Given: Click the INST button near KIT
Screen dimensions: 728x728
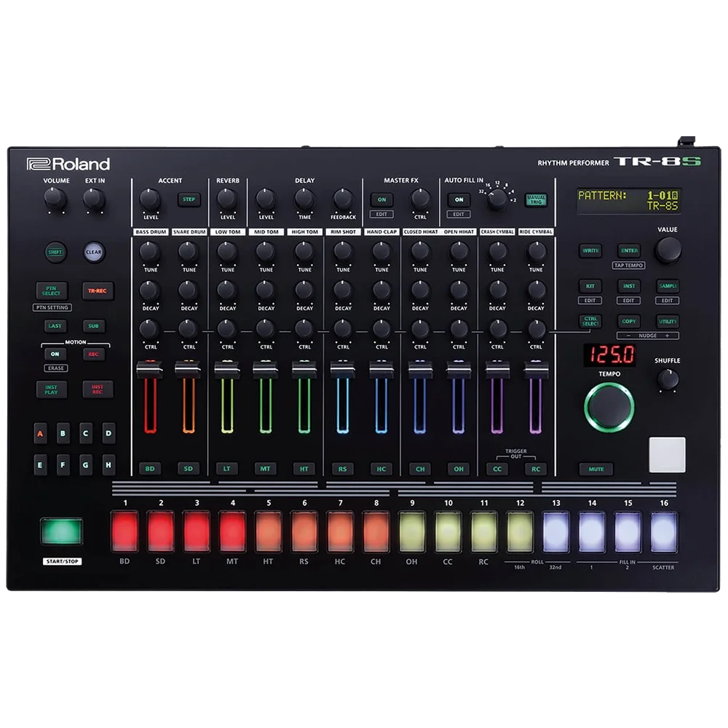Looking at the screenshot, I should pyautogui.click(x=629, y=286).
